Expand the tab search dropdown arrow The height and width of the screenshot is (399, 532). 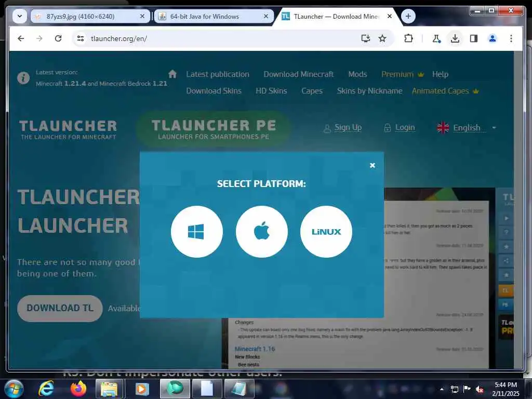click(x=20, y=16)
